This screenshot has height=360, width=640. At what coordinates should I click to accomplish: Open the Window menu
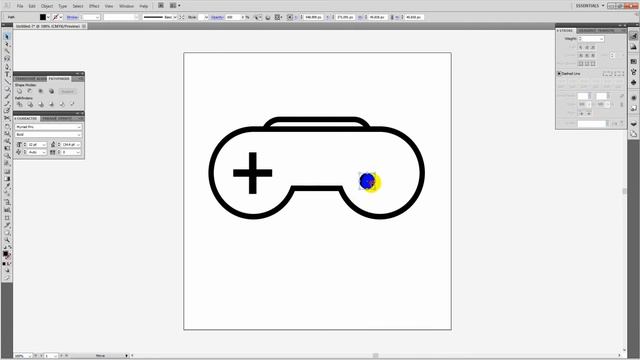click(x=126, y=6)
